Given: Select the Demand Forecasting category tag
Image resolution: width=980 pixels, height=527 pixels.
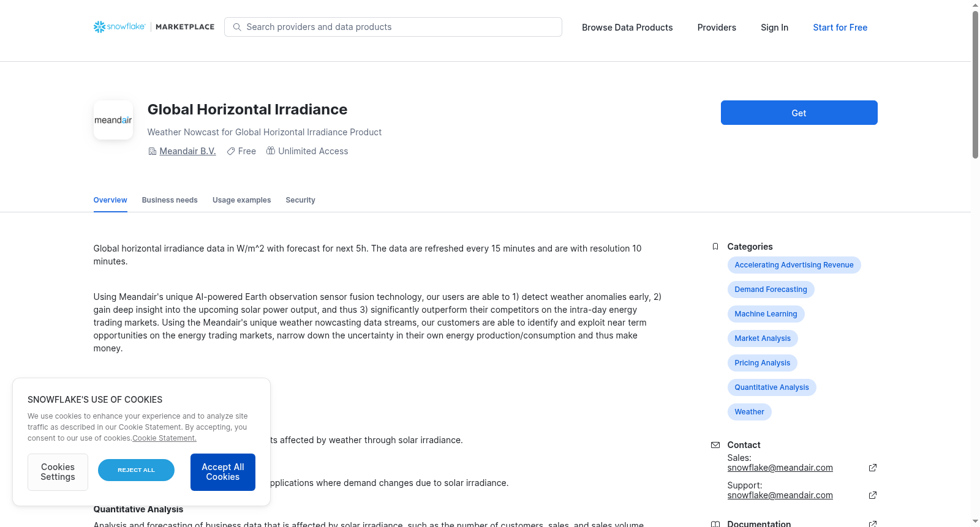Looking at the screenshot, I should (771, 290).
